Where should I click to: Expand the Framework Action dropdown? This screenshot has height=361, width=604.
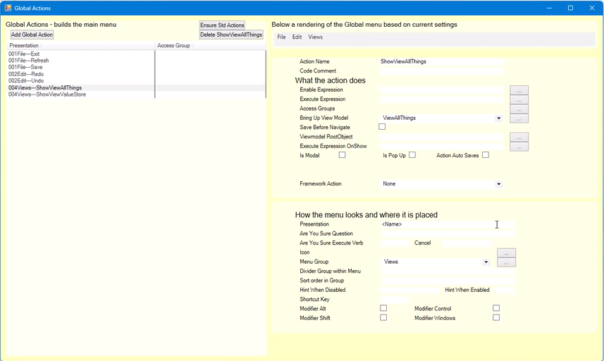[x=498, y=184]
